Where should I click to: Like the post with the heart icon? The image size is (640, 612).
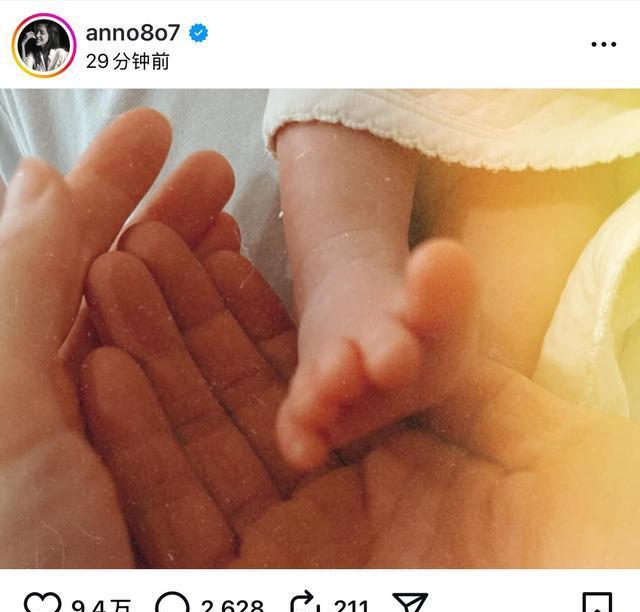click(43, 603)
